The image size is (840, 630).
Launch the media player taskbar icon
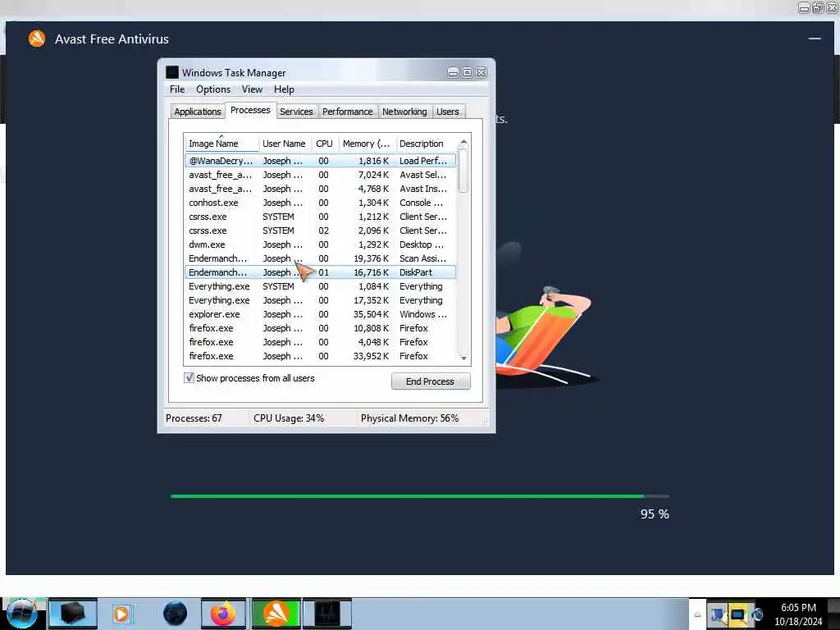pos(121,614)
